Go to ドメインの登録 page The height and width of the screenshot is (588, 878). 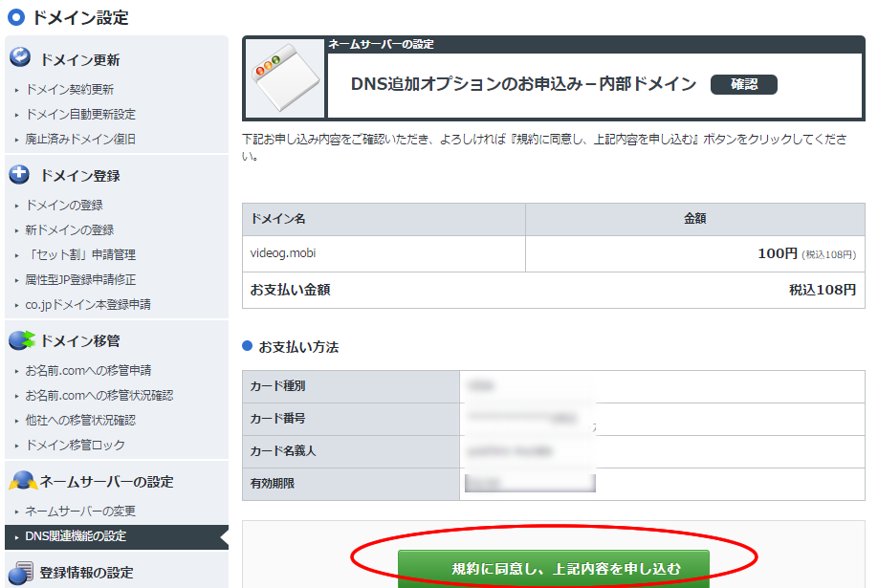coord(64,206)
